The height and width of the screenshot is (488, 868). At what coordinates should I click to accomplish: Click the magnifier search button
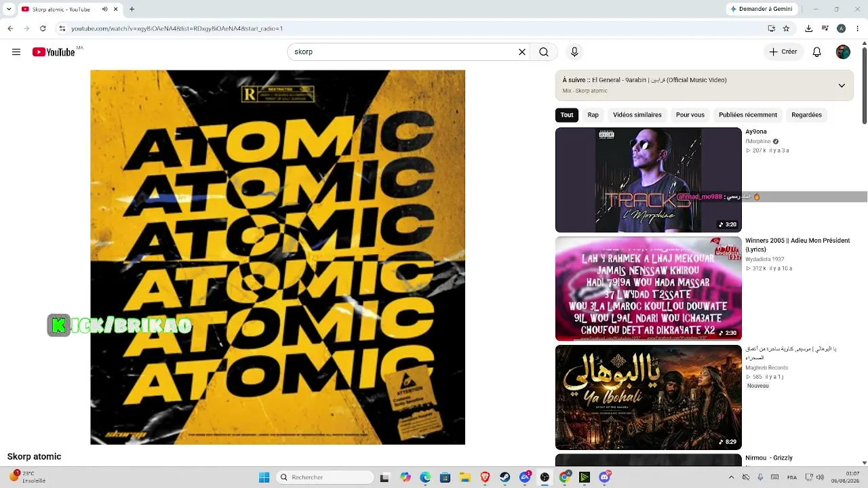pyautogui.click(x=544, y=52)
